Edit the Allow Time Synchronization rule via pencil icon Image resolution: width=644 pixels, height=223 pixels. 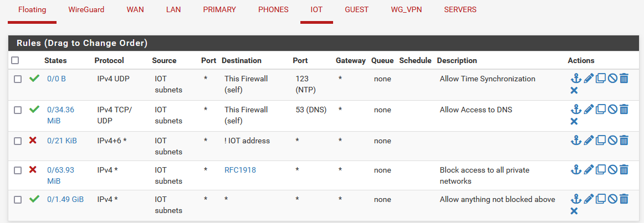(589, 78)
